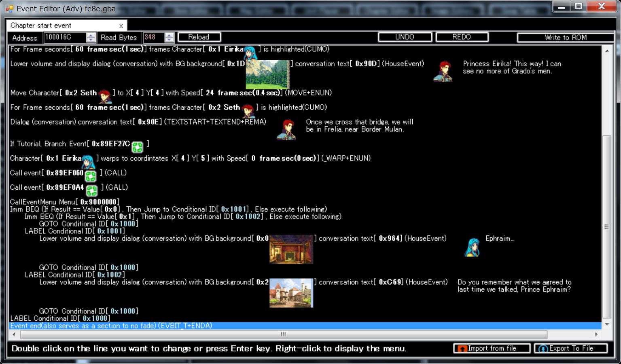
Task: Click Write to ROM button
Action: coord(566,38)
